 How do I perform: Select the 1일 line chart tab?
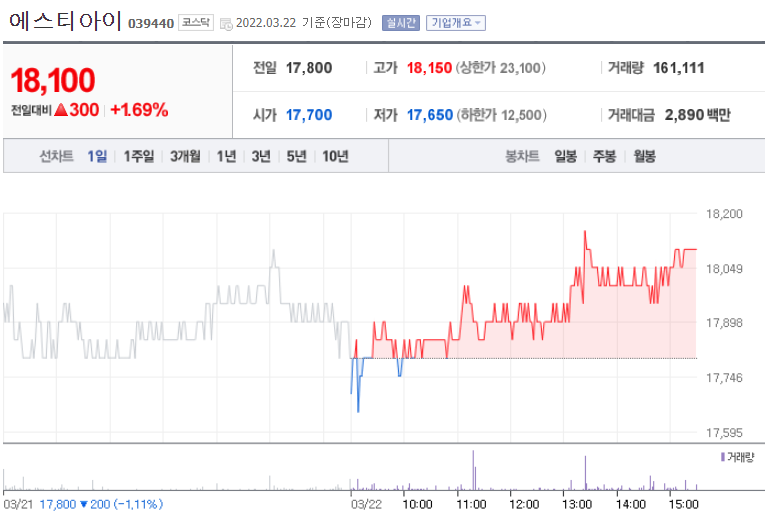click(x=97, y=156)
